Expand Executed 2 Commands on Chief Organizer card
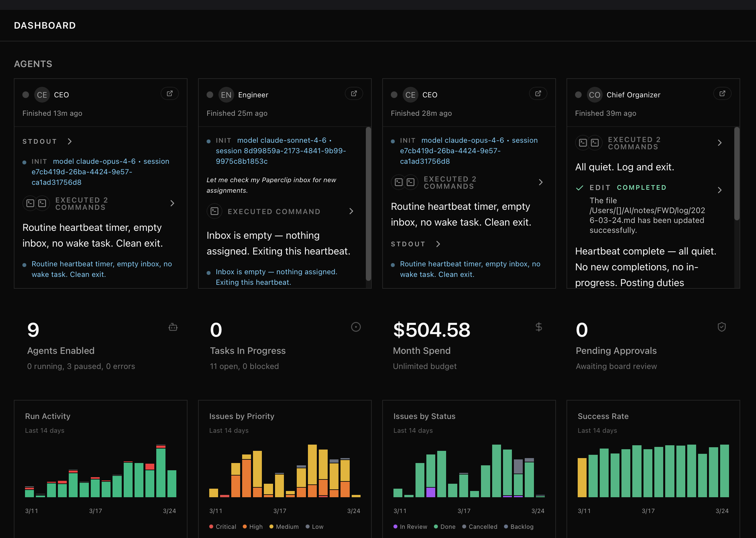 pyautogui.click(x=720, y=143)
